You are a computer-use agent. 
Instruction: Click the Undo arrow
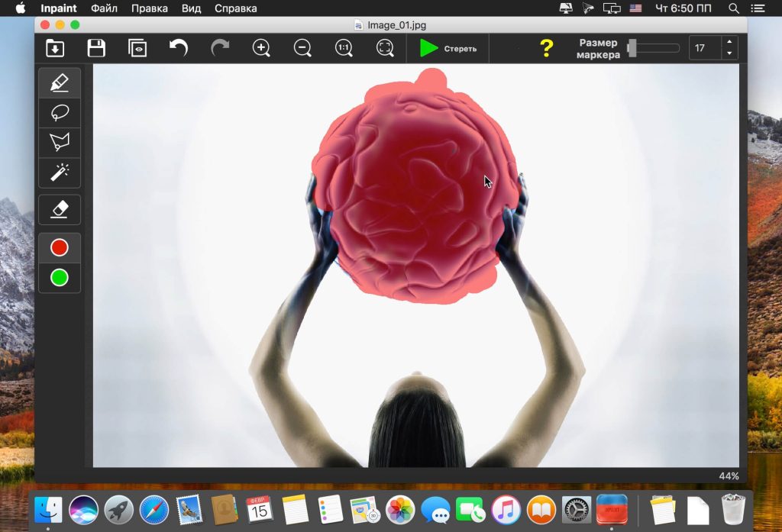179,49
